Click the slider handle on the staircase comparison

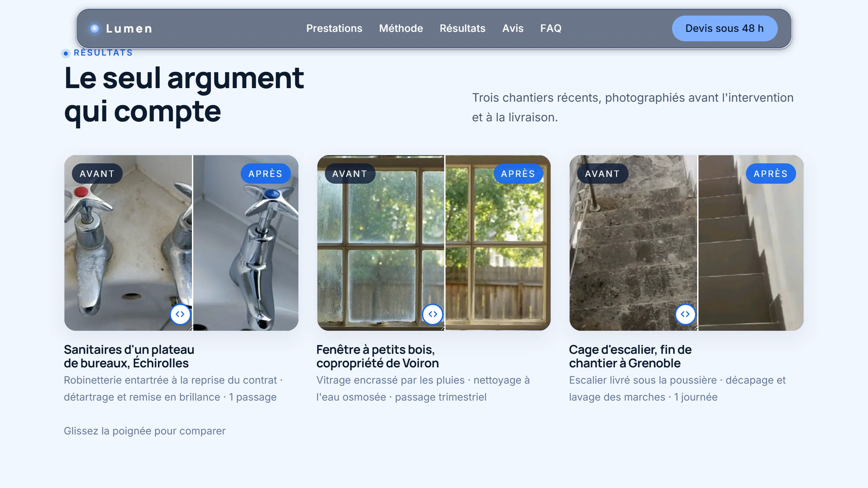[685, 314]
